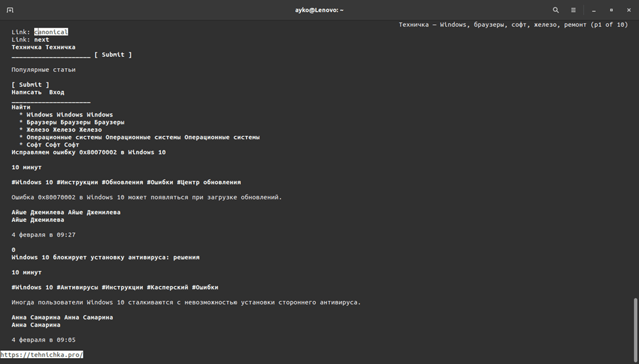Image resolution: width=639 pixels, height=364 pixels.
Task: Click the terminal vertical scrollbar thumb
Action: [x=634, y=323]
